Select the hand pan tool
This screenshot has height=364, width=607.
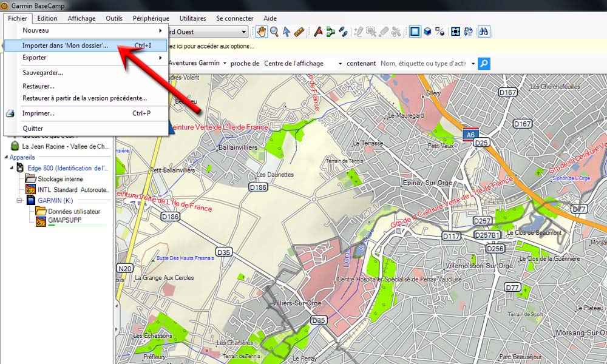point(261,32)
